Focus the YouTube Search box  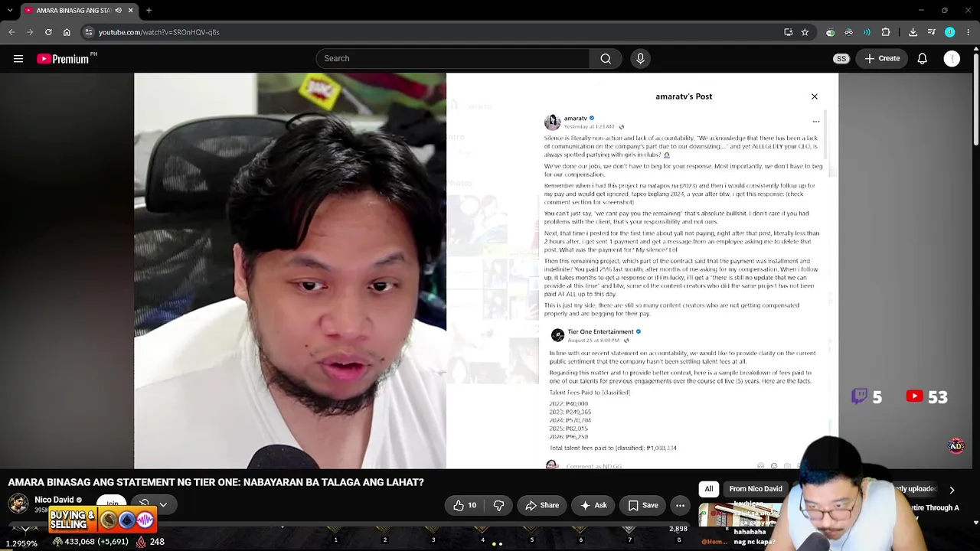[x=452, y=58]
